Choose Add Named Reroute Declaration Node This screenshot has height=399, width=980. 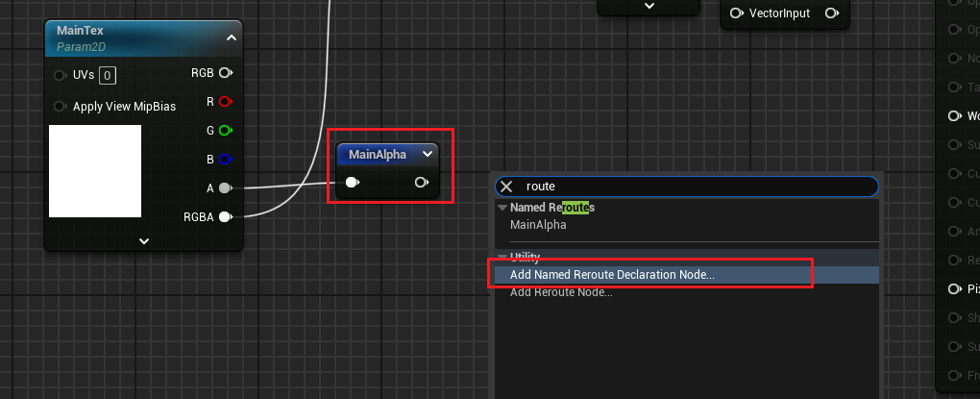[x=612, y=274]
